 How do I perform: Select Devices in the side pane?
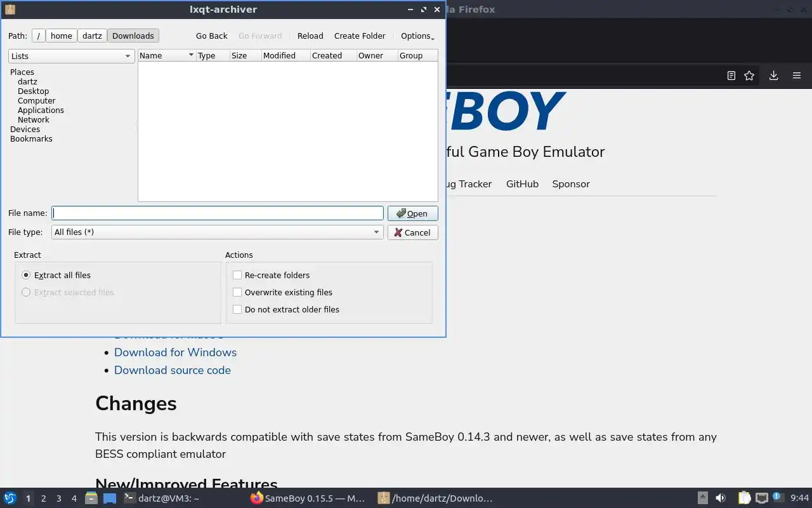tap(25, 130)
